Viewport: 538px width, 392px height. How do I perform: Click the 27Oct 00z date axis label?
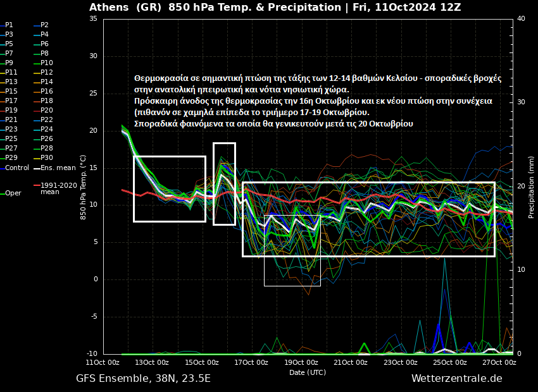[x=499, y=362]
